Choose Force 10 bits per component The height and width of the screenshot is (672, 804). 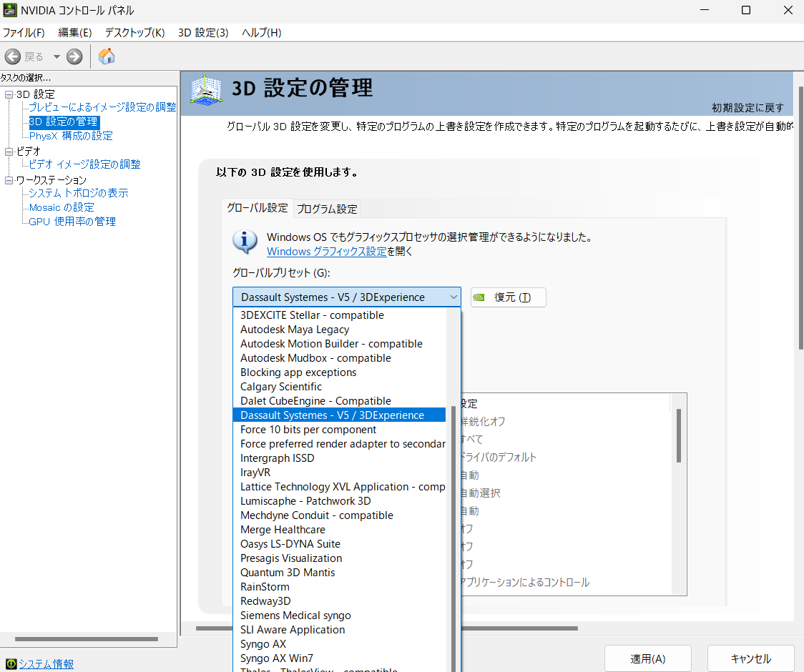340,430
